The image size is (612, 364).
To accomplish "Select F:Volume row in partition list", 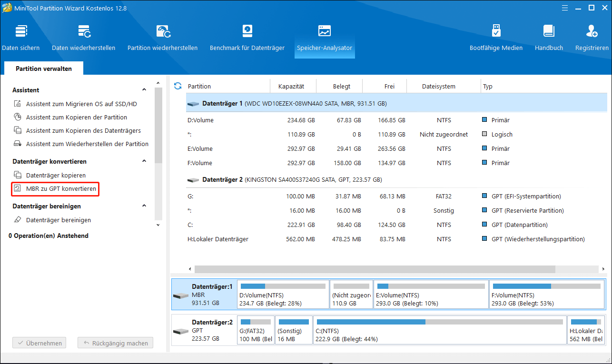I will (x=396, y=163).
